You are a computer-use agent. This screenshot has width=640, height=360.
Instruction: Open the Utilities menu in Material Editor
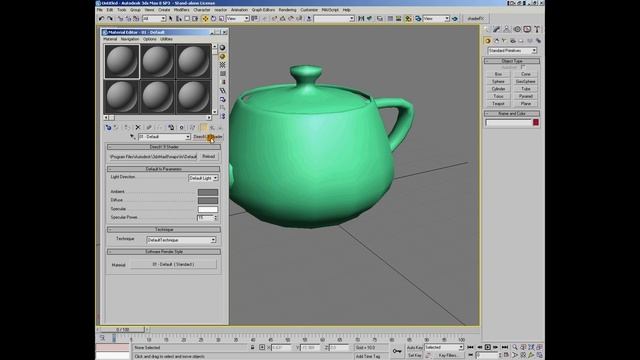(166, 39)
